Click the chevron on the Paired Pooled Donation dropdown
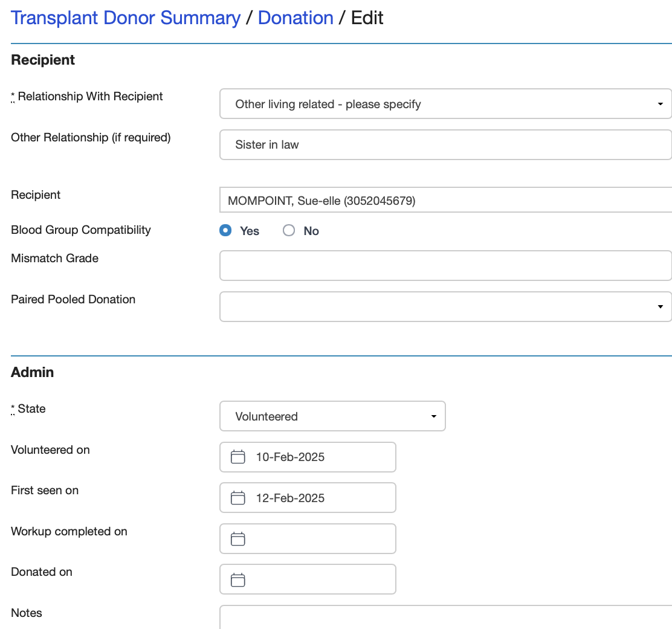The height and width of the screenshot is (629, 672). 660,306
